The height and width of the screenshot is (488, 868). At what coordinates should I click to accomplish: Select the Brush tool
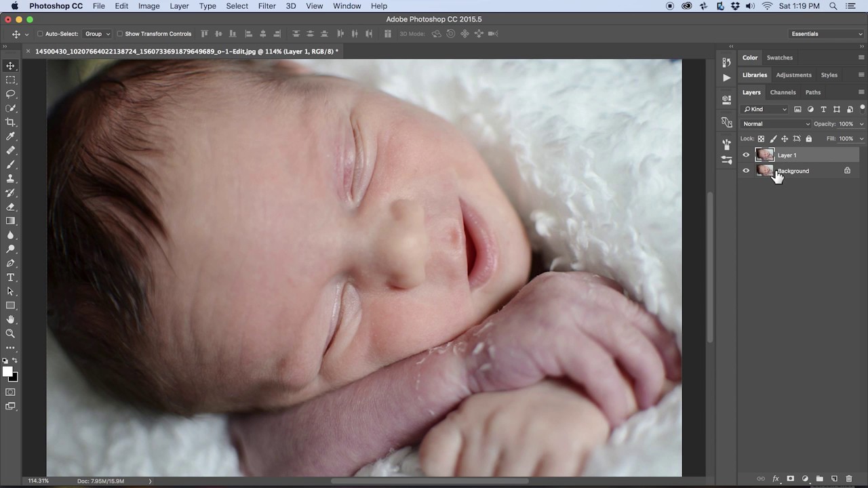click(x=10, y=165)
